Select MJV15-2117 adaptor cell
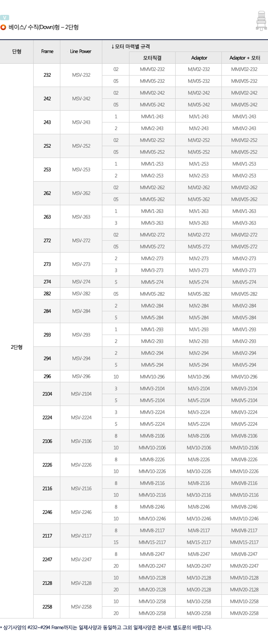The height and width of the screenshot is (644, 268). 199,542
